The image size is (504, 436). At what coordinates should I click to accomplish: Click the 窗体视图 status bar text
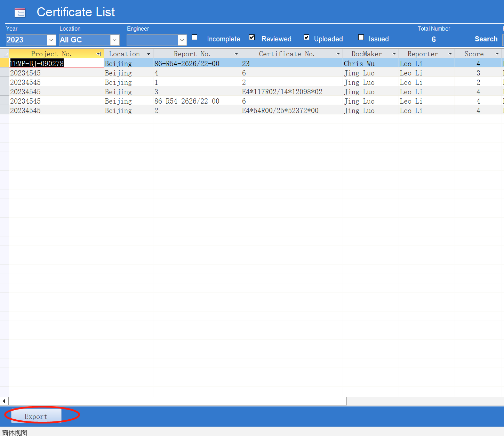point(14,433)
